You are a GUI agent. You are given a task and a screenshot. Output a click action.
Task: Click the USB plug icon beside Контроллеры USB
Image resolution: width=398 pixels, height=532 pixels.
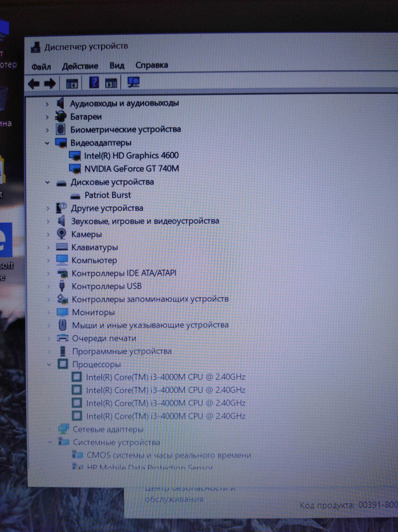coord(62,286)
